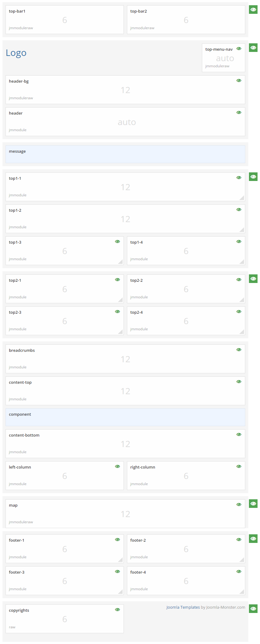Hide the copyrights position
The image size is (260, 644).
click(117, 610)
